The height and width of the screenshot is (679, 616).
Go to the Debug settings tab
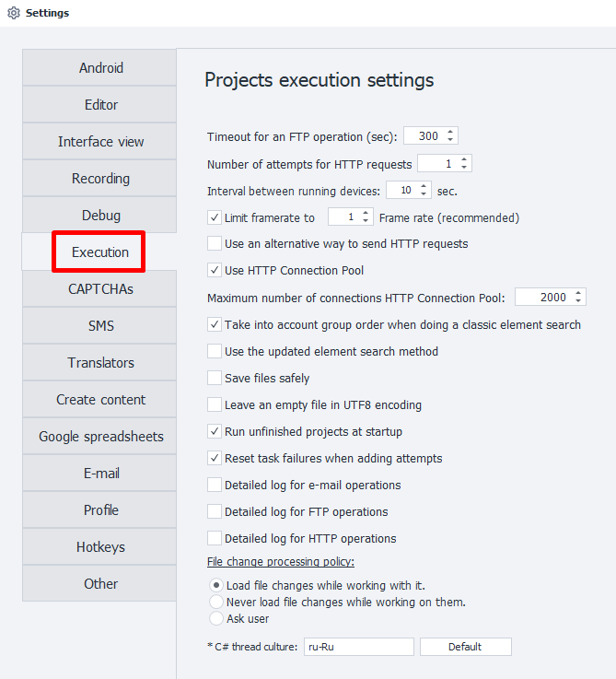100,216
